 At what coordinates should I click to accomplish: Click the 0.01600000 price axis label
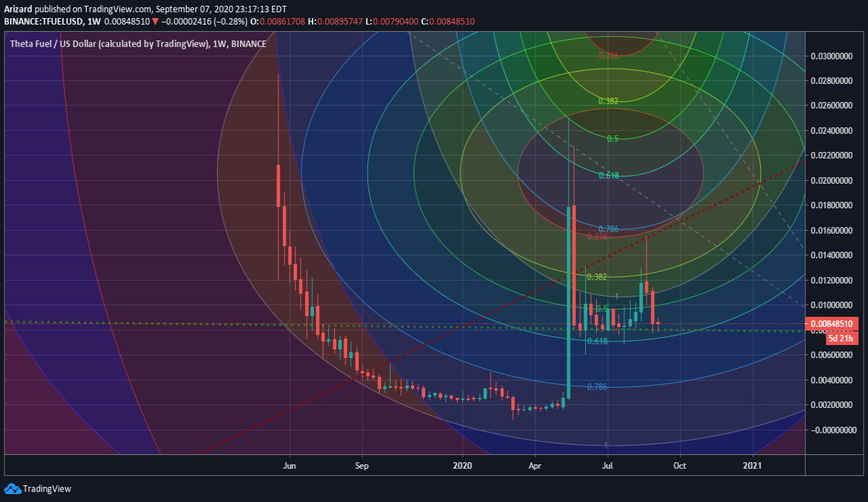tap(831, 230)
